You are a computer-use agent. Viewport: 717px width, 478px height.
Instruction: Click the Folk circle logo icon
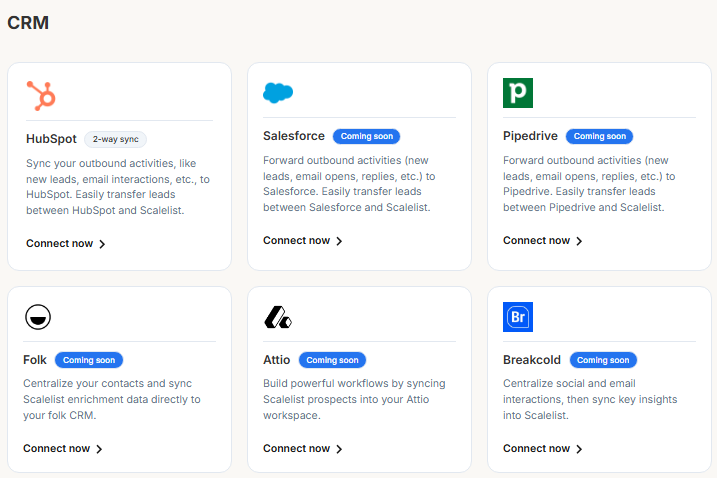coord(38,317)
